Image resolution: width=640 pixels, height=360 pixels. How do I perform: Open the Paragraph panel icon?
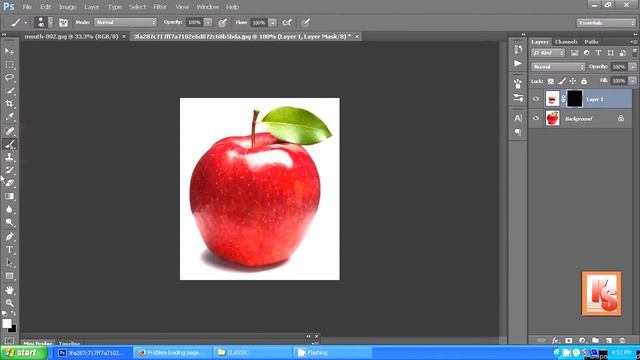(x=518, y=132)
